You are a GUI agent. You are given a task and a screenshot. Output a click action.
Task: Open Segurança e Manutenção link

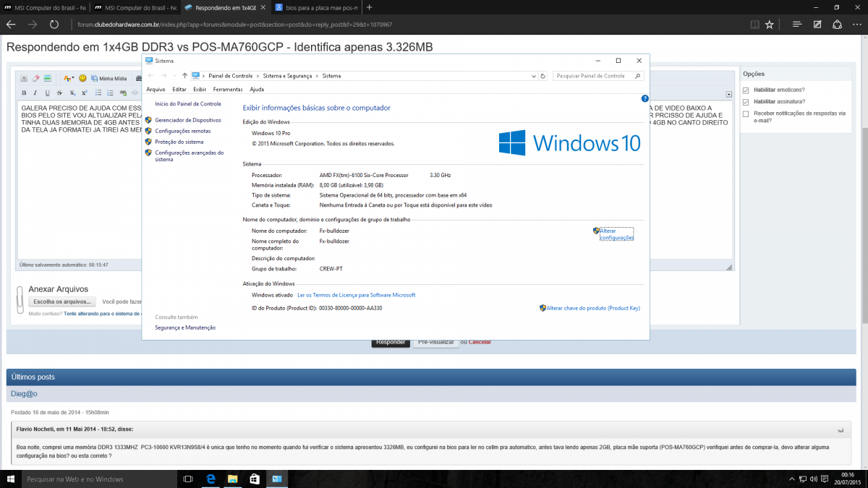(185, 328)
